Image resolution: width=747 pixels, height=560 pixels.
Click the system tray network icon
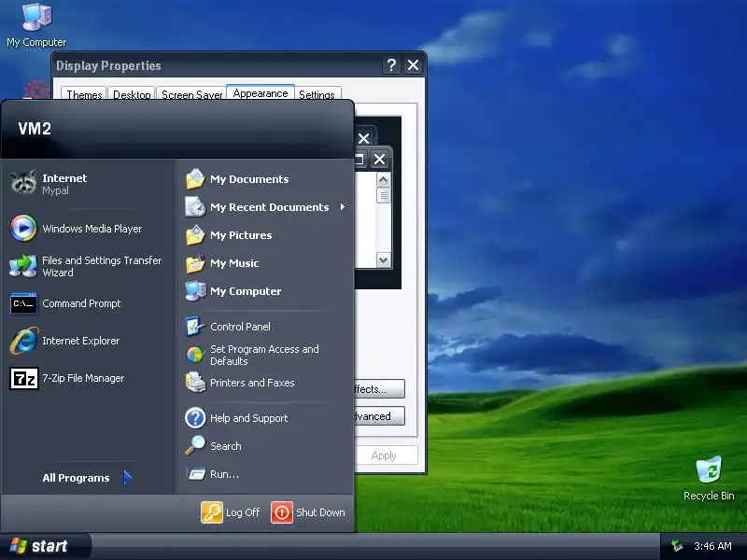pyautogui.click(x=677, y=546)
